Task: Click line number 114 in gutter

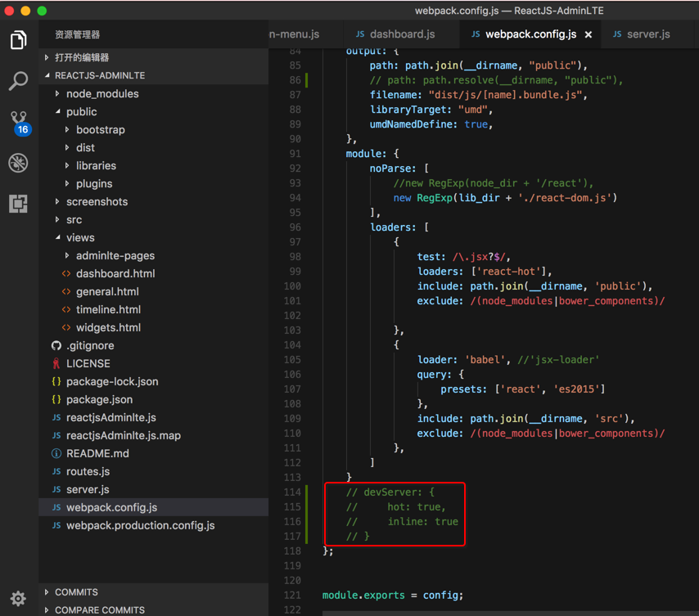Action: [291, 492]
